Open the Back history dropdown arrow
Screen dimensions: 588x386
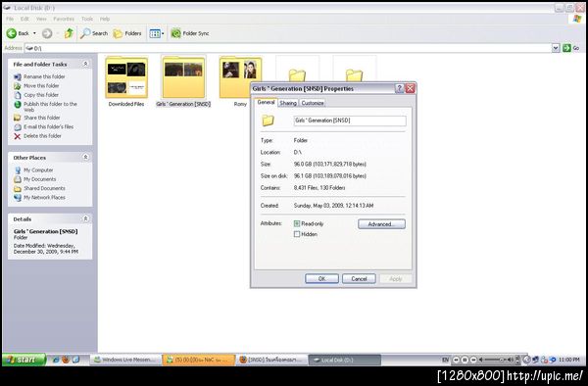34,33
